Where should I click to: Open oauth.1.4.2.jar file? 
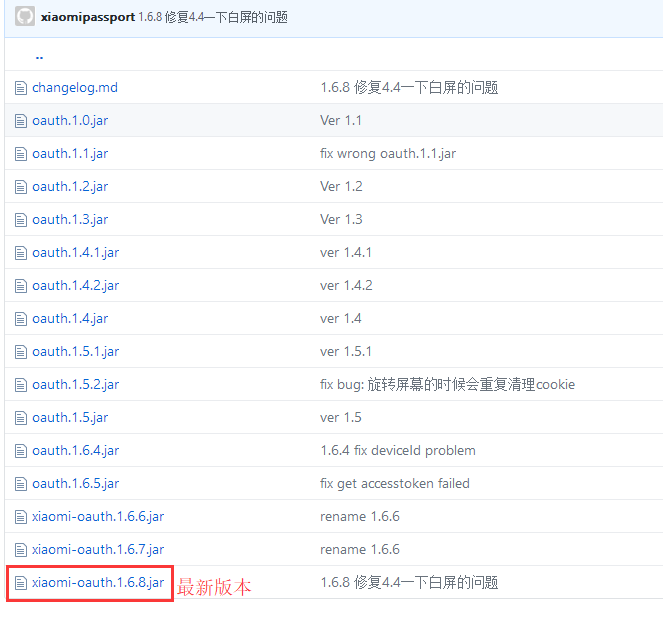pos(76,286)
